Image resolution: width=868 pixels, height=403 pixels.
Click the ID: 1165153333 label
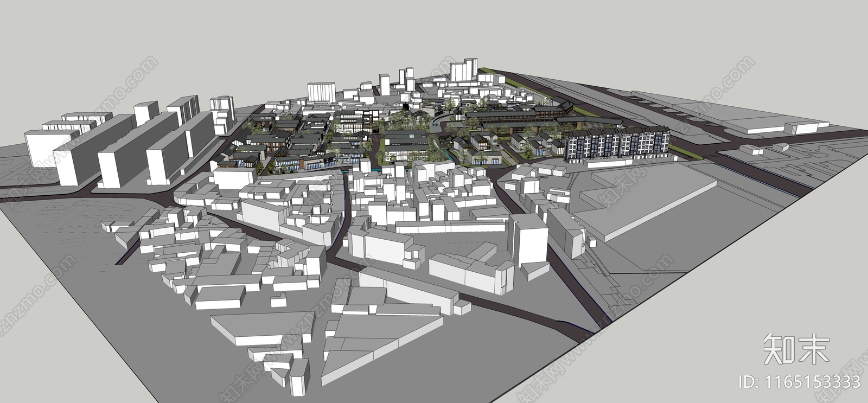coord(800,382)
